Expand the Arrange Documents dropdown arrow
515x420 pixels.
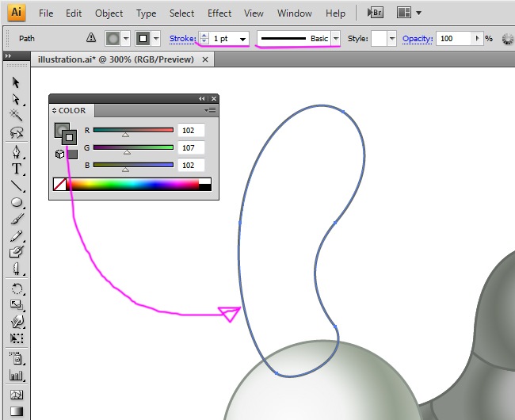point(419,13)
